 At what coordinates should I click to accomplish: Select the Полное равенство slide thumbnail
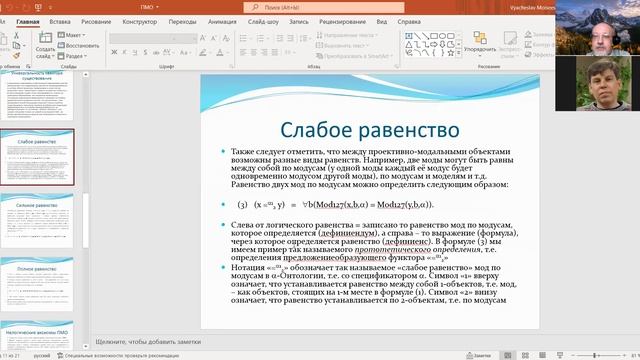[37, 284]
